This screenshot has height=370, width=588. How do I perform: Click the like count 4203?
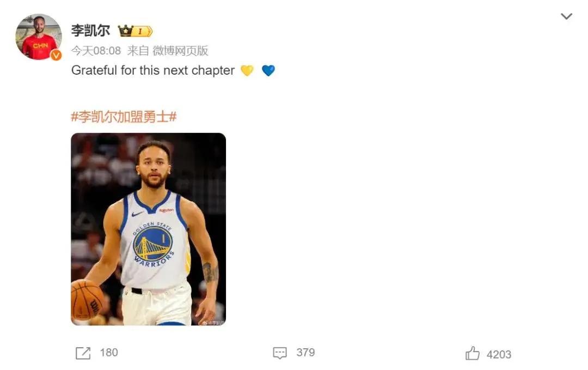pyautogui.click(x=499, y=354)
